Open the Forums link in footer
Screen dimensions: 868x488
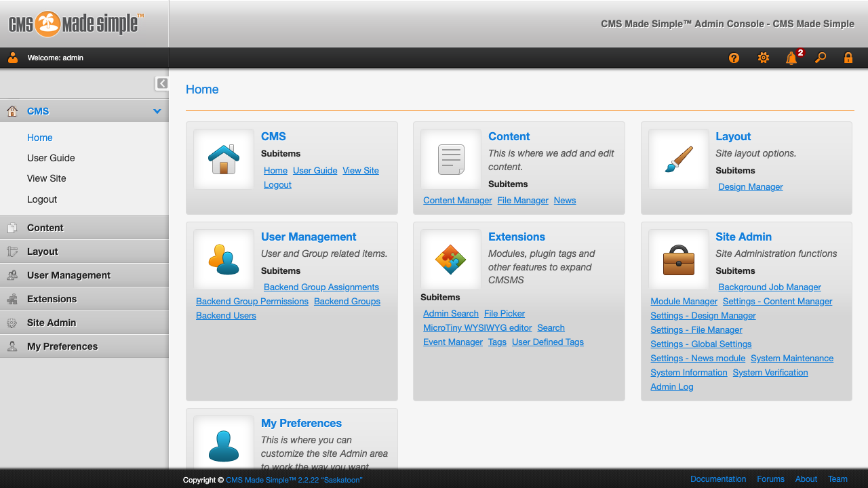tap(770, 479)
